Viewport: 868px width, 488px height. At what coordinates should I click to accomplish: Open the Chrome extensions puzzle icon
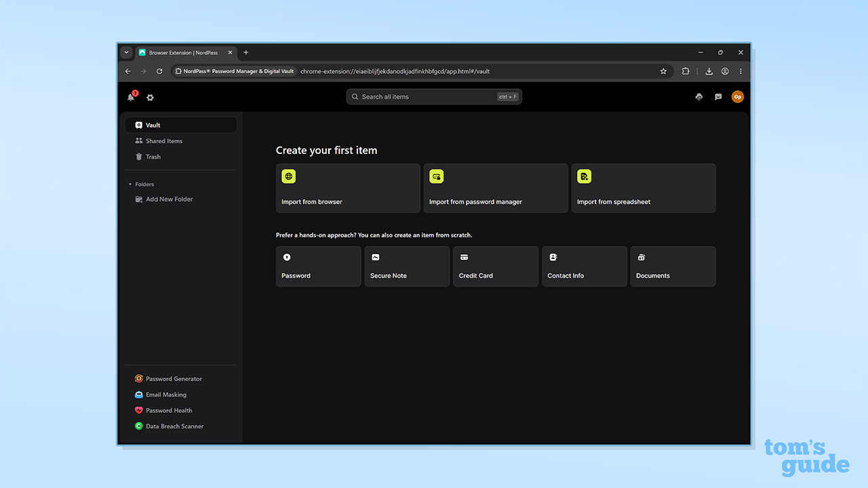coord(686,71)
